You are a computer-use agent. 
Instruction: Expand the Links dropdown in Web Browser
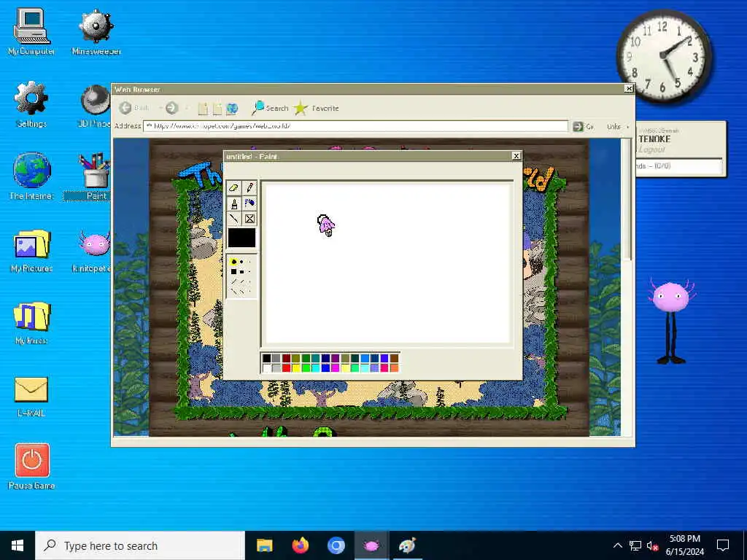point(618,126)
